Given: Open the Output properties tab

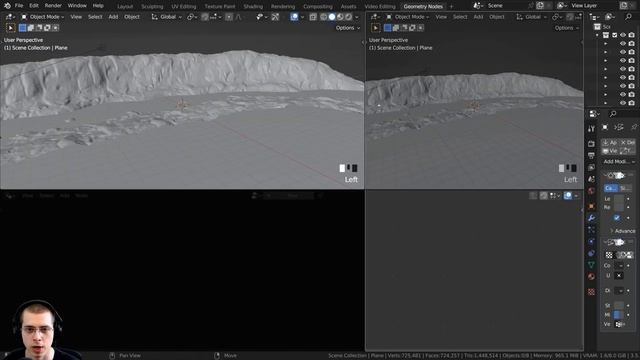Looking at the screenshot, I should (x=591, y=156).
